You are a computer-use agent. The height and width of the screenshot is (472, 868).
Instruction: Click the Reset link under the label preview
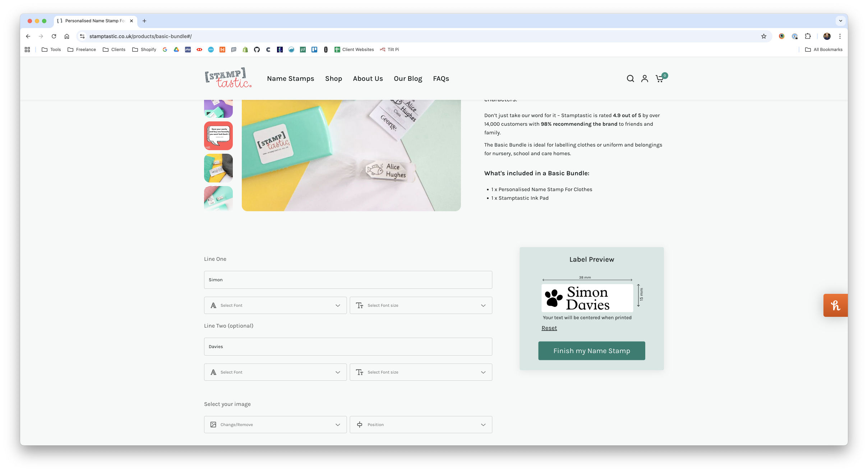(x=549, y=328)
